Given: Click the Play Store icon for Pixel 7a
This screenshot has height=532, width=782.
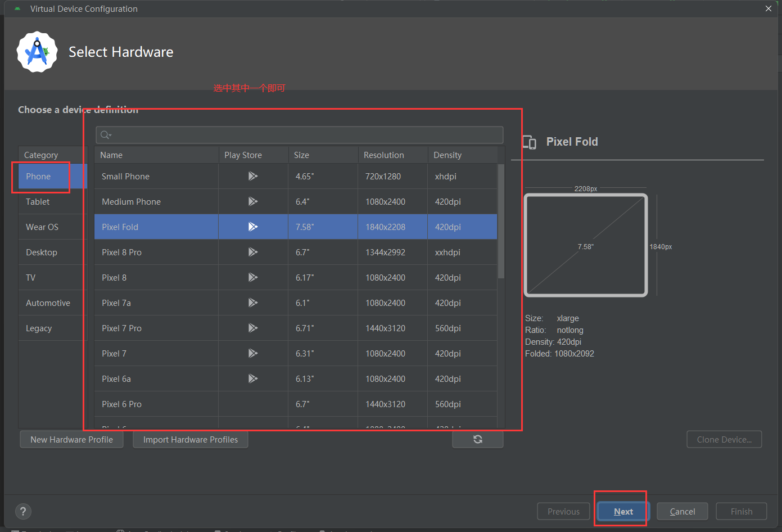Looking at the screenshot, I should 253,303.
